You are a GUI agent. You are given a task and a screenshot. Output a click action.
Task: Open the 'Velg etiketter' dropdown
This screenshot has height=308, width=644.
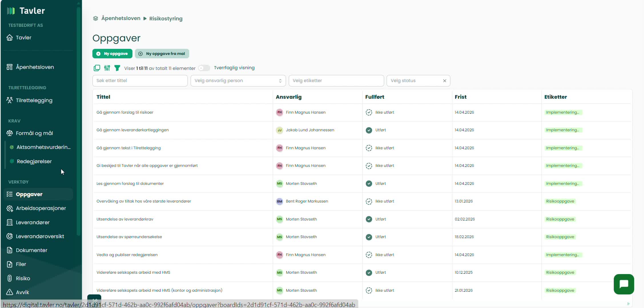click(336, 81)
